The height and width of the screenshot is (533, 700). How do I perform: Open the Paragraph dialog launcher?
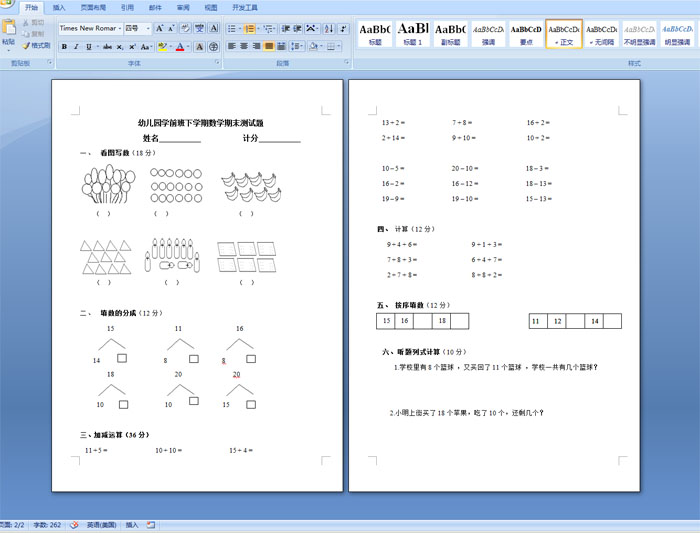346,63
